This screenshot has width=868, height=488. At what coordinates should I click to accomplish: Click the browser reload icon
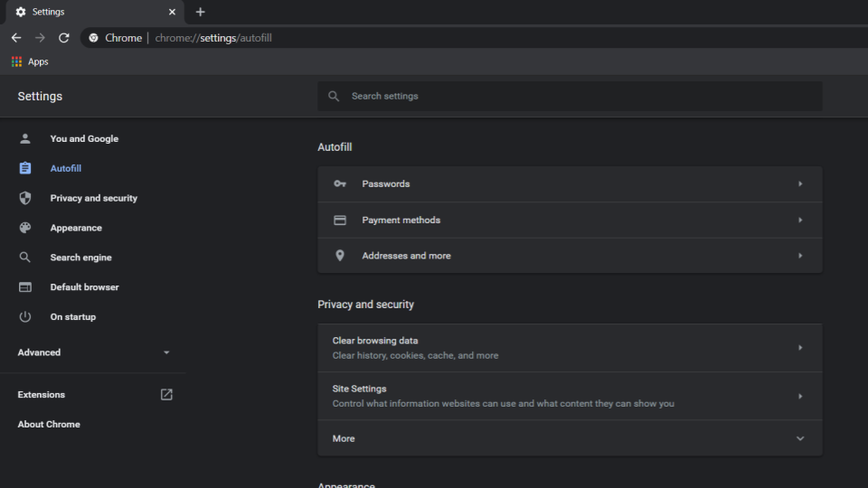[63, 38]
